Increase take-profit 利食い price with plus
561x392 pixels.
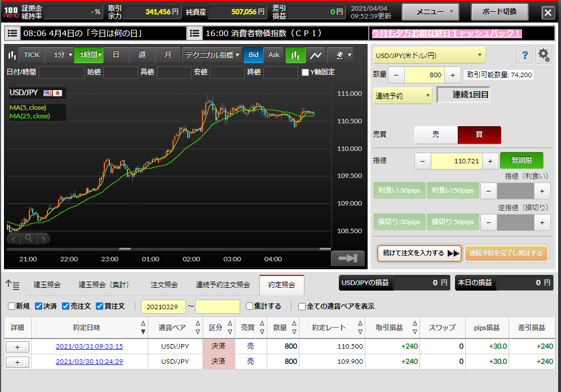[542, 191]
